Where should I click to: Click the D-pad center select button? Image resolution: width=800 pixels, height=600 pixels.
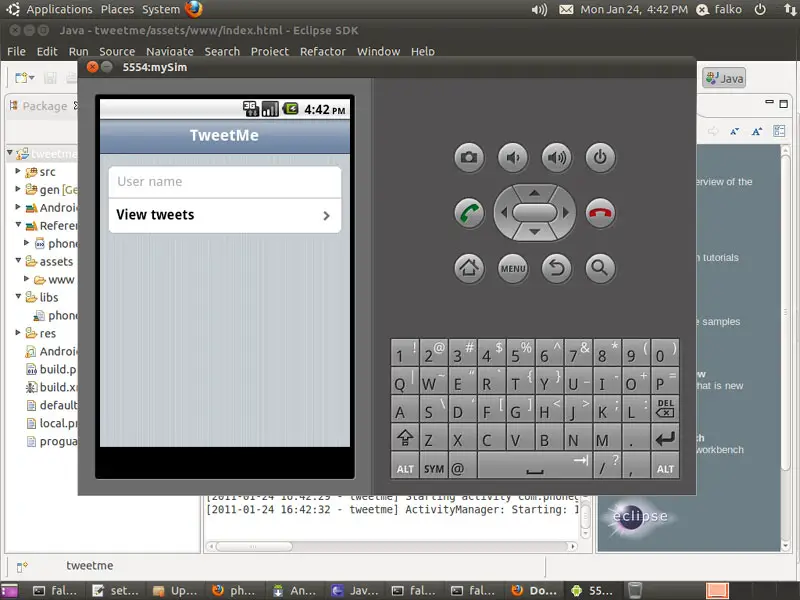(534, 213)
